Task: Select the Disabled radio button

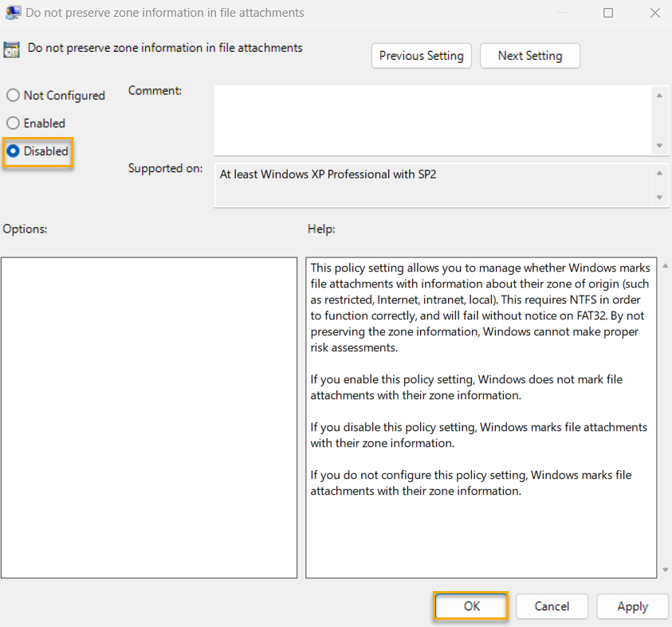Action: click(x=13, y=151)
